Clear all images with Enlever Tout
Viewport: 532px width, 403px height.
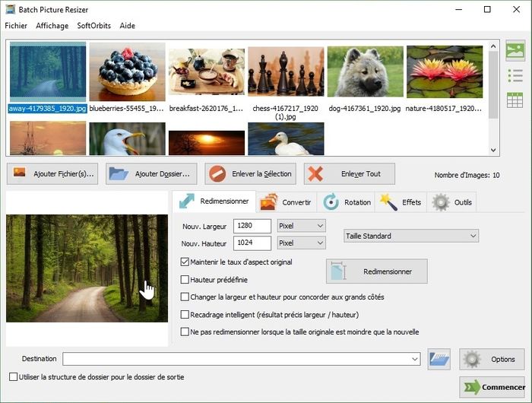349,173
